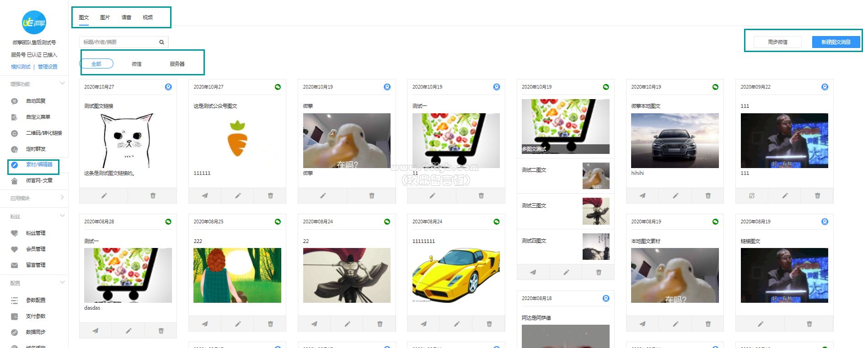Edit the 11111111 yellow car card
The image size is (868, 348).
point(456,324)
